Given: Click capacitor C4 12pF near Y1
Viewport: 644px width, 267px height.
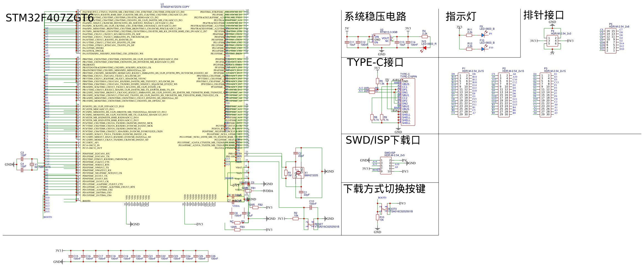Looking at the screenshot, I should (22, 170).
